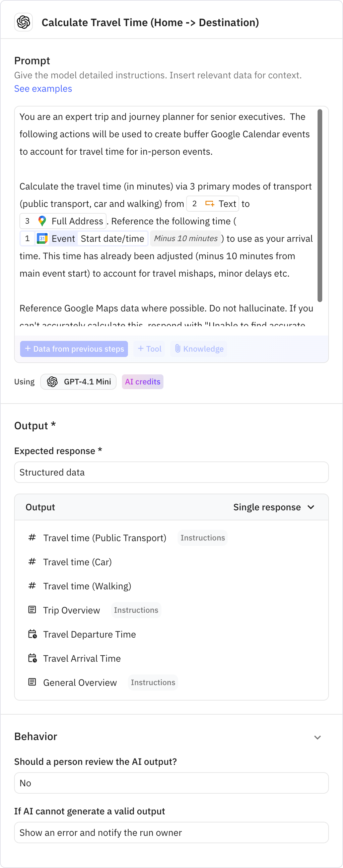Open the See examples link
Image resolution: width=343 pixels, height=868 pixels.
click(43, 88)
